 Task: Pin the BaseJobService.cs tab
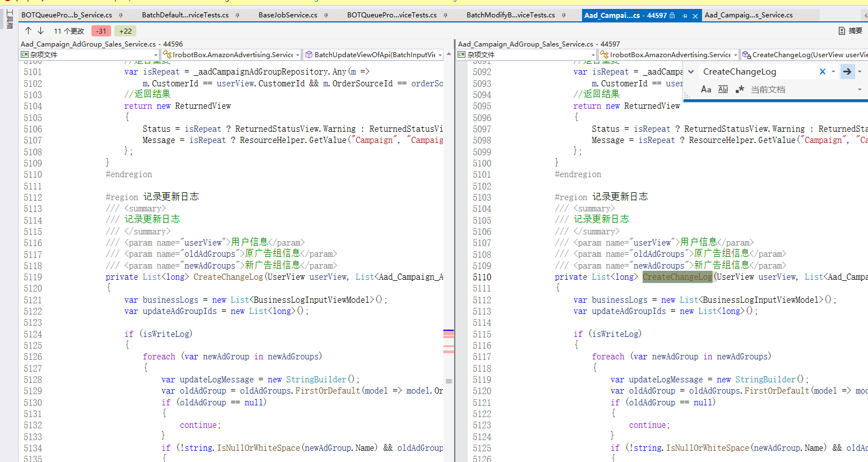(x=326, y=15)
